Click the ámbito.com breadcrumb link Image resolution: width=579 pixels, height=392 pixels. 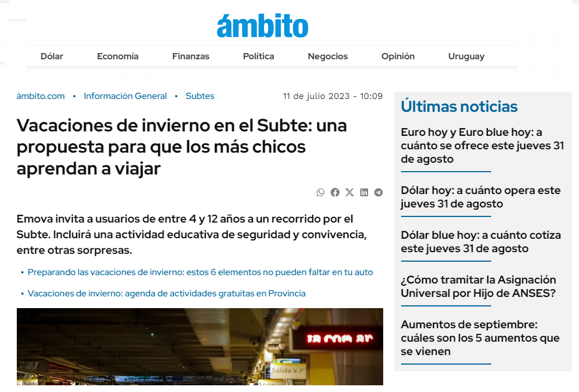click(x=41, y=96)
